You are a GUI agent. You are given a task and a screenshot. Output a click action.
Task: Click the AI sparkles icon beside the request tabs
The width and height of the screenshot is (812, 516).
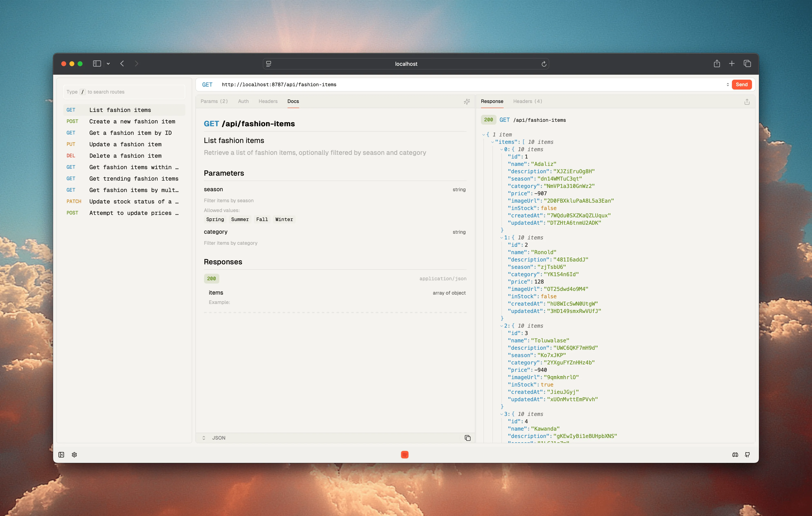pos(467,102)
